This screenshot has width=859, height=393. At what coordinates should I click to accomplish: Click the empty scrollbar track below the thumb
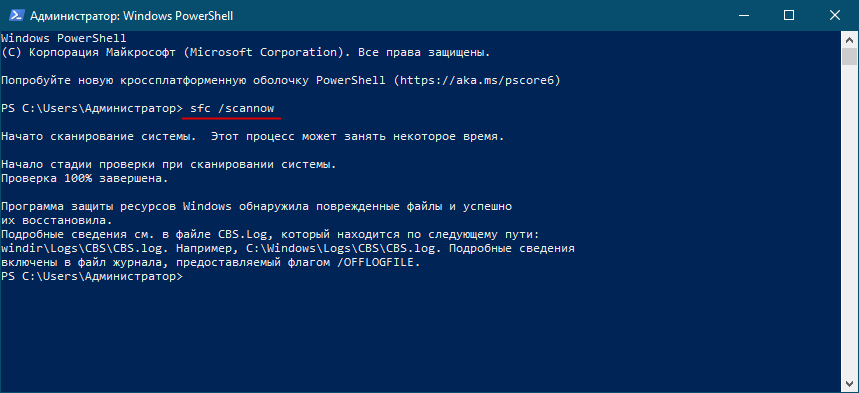(850, 219)
